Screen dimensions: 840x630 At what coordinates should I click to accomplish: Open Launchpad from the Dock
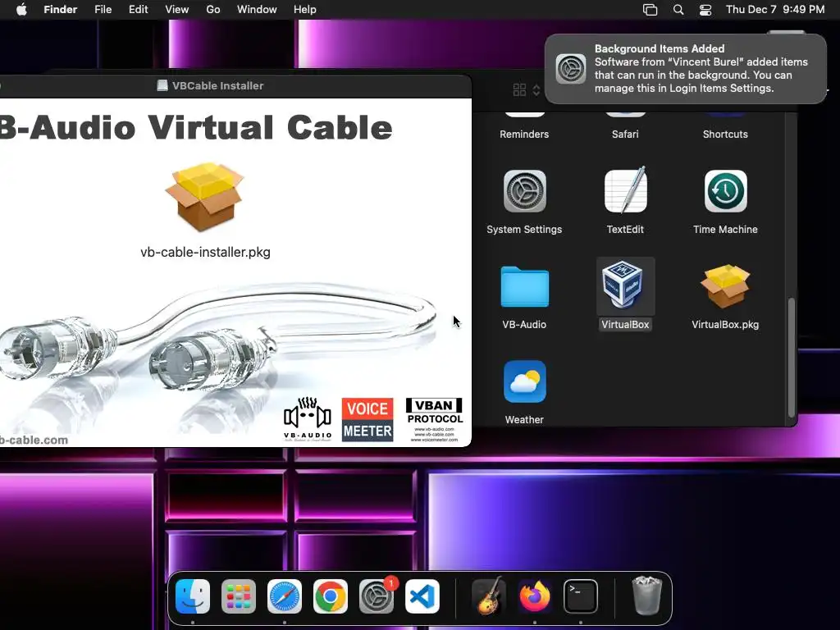tap(239, 596)
